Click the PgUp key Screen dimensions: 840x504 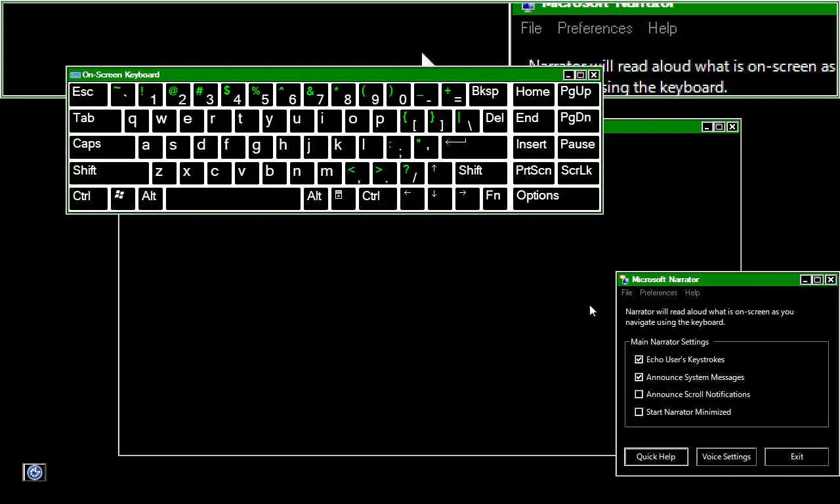point(578,94)
